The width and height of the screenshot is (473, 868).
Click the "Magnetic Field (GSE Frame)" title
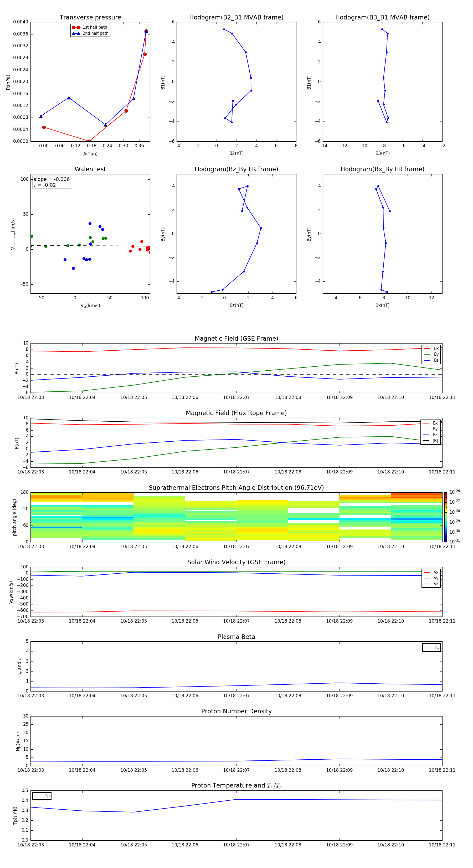tap(236, 339)
